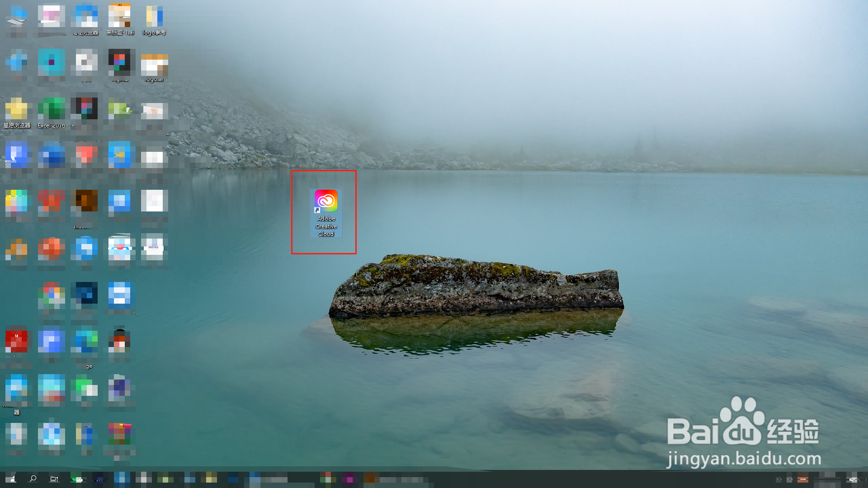Click the notification area at taskbar's right end

[x=853, y=479]
